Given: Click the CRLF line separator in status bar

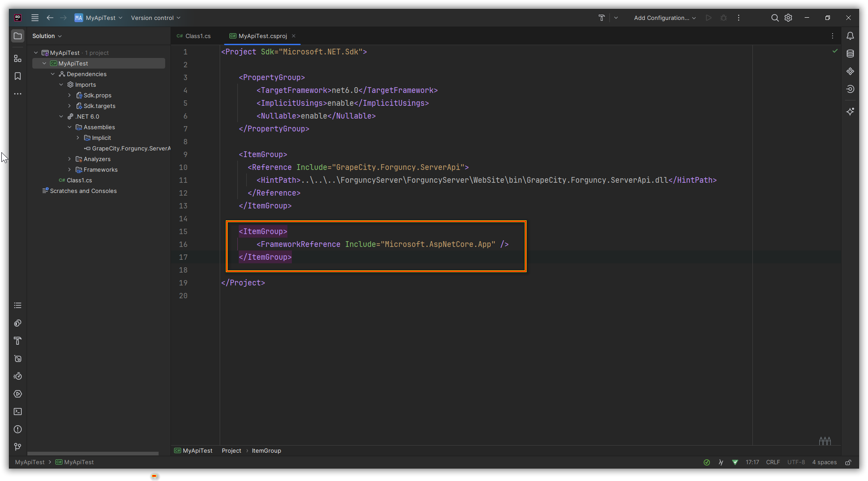Looking at the screenshot, I should click(773, 462).
